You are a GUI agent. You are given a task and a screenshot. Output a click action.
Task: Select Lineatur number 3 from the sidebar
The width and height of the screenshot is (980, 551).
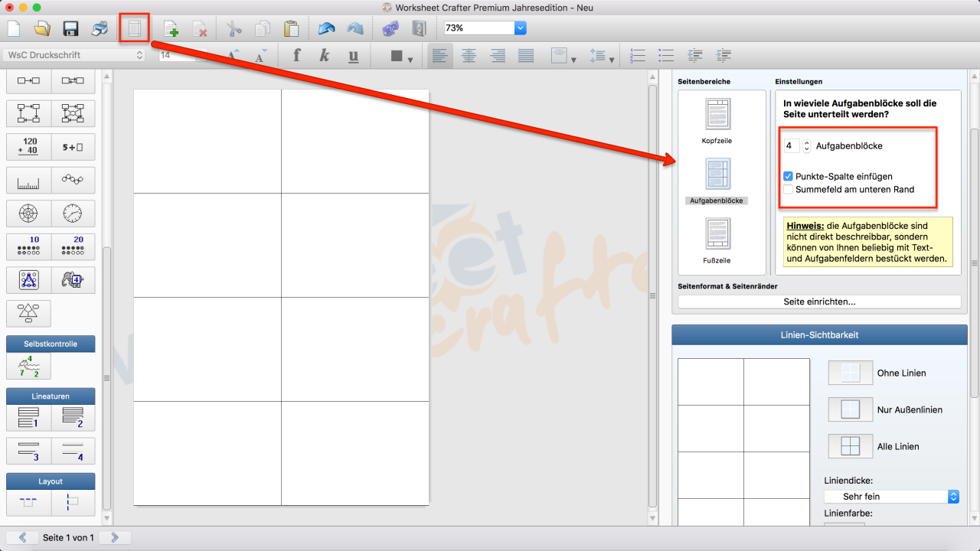28,451
